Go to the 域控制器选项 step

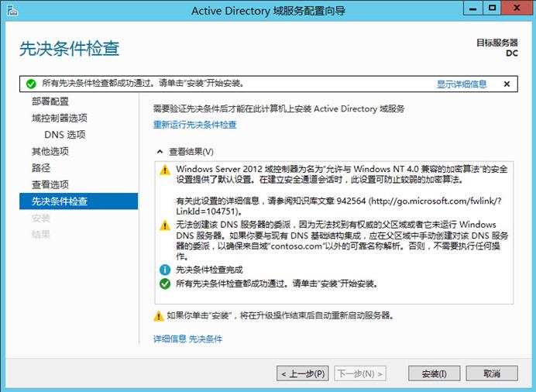(x=60, y=119)
